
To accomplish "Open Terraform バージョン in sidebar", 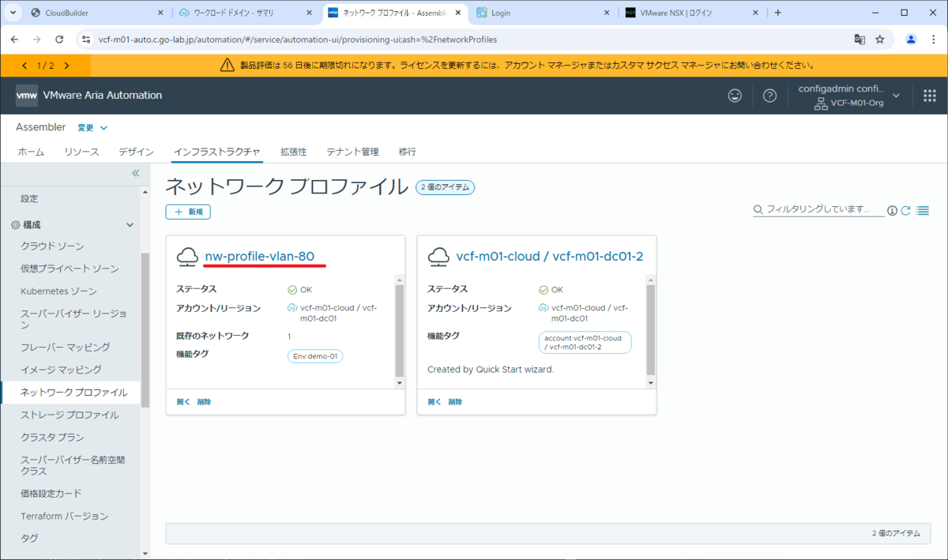I will 65,516.
